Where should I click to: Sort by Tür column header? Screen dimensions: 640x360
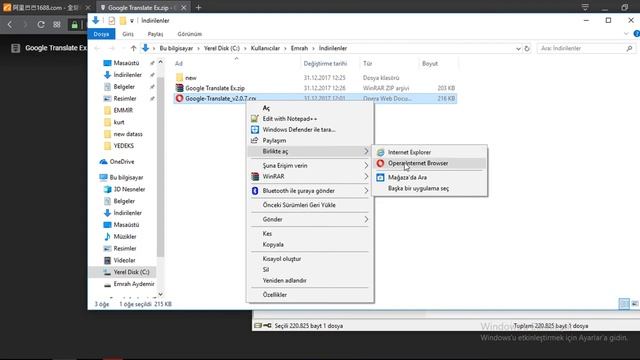tap(367, 64)
